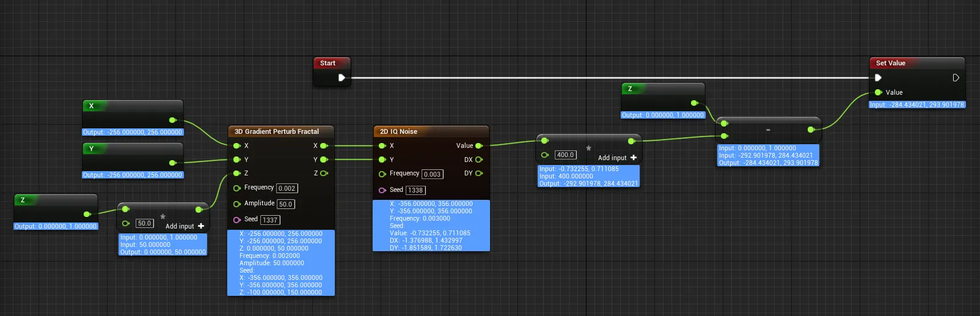Click Add input on the 50.0 multiply node
Viewport: 980px width, 316px height.
185,226
